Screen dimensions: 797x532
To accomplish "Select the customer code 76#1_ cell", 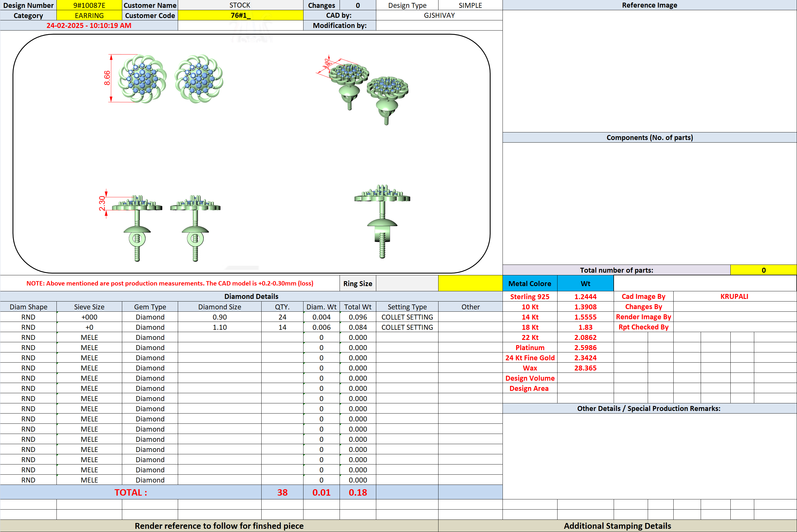I will click(240, 15).
